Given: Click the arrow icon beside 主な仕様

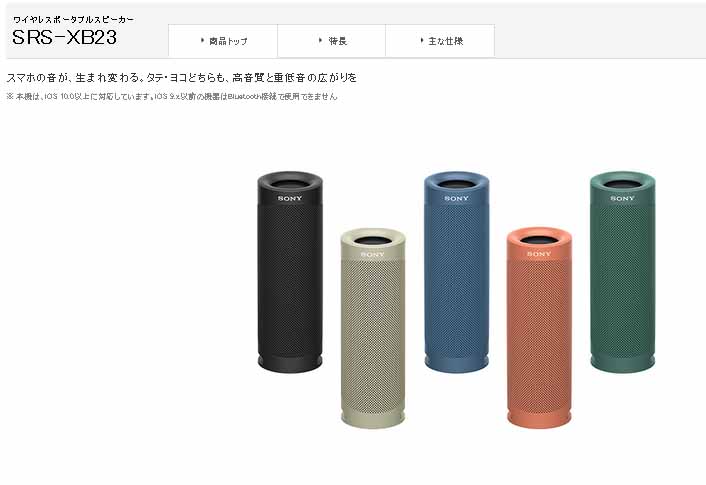Looking at the screenshot, I should (421, 41).
